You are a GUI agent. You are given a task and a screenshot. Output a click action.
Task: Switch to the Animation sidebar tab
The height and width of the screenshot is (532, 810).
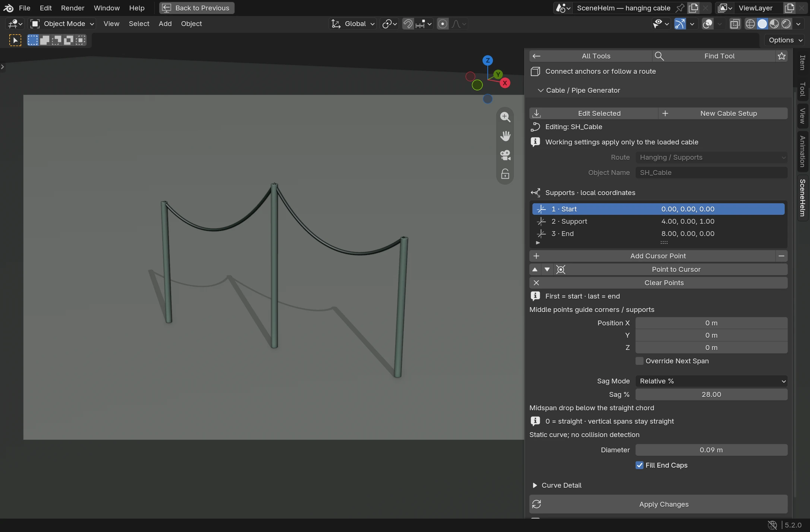[x=803, y=151]
